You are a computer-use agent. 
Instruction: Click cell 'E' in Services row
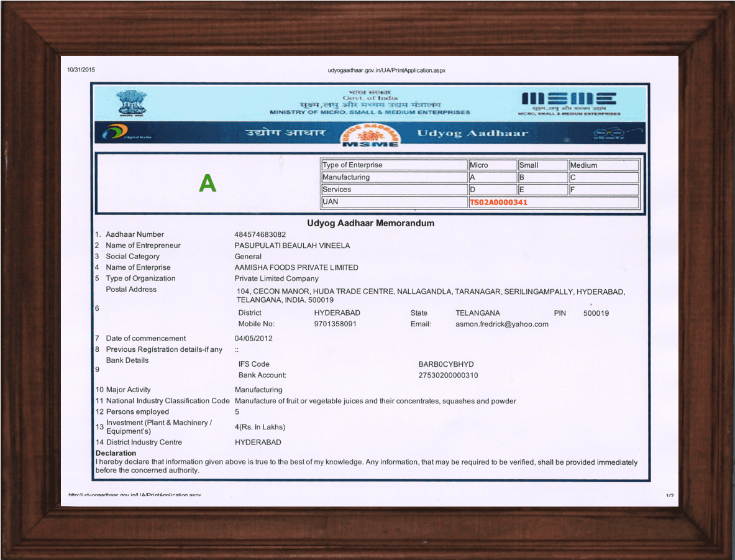tap(543, 190)
